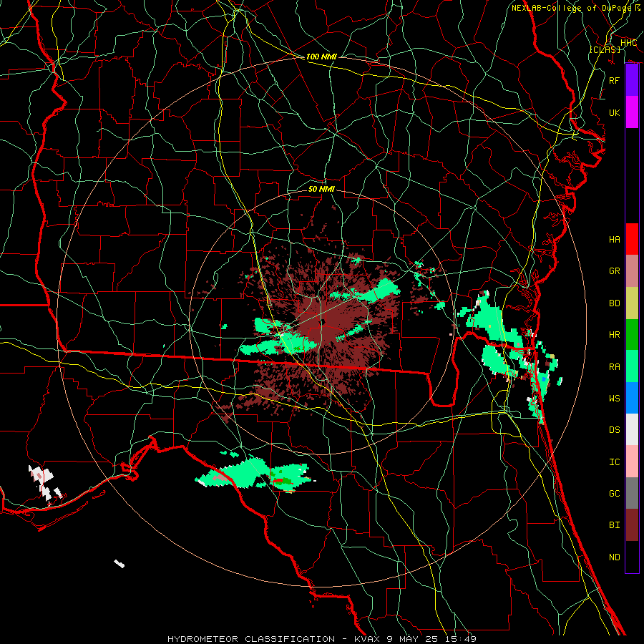Click the '50 NMI' range ring label

click(321, 189)
